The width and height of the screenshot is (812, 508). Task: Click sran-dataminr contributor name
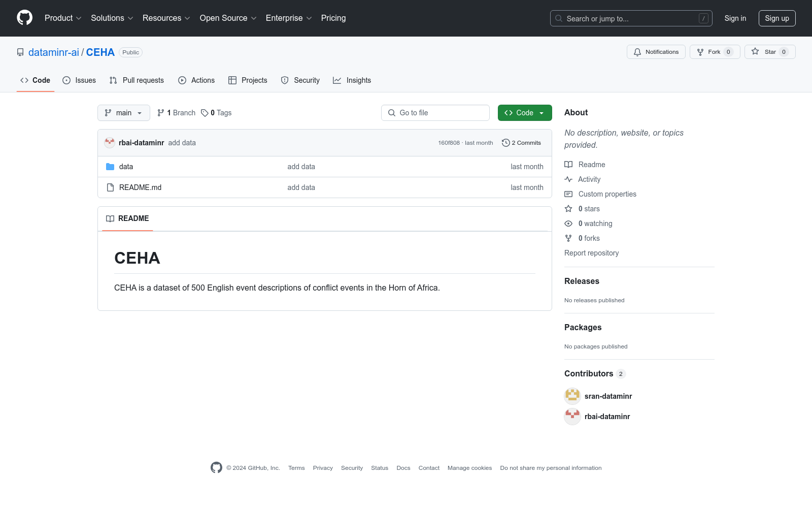click(x=608, y=396)
